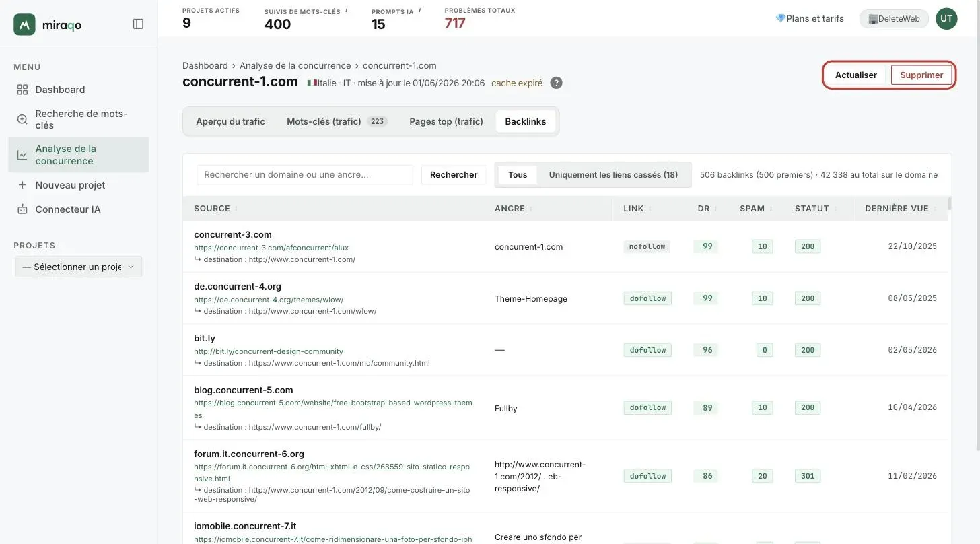Click the Supprimer button
The image size is (980, 544).
(x=921, y=75)
